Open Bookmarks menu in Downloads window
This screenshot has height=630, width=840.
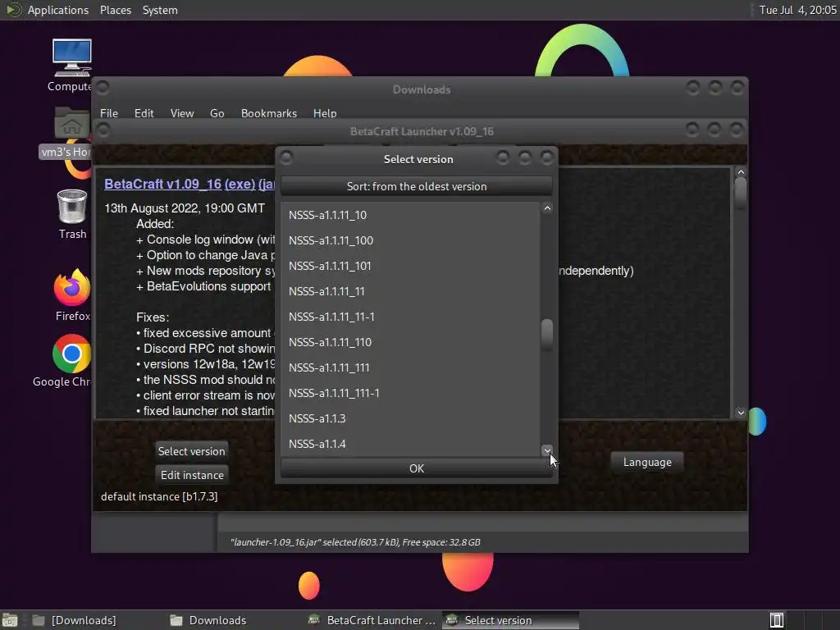pos(268,113)
